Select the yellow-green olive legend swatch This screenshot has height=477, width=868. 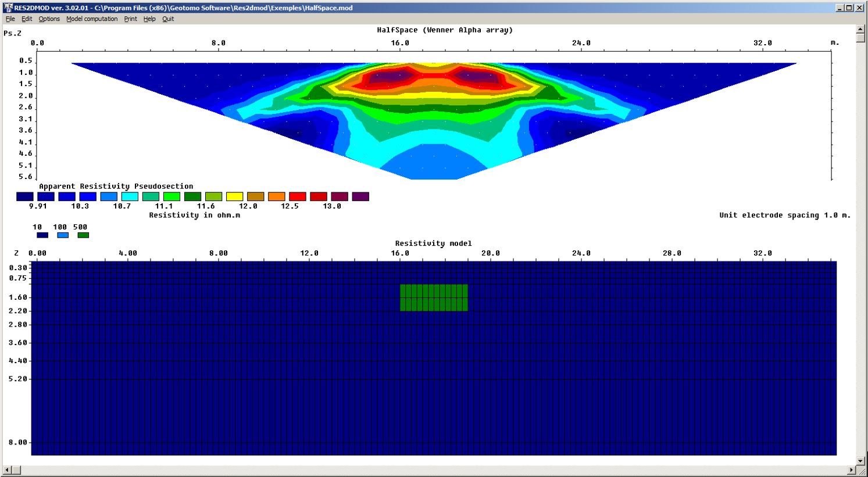pyautogui.click(x=213, y=196)
